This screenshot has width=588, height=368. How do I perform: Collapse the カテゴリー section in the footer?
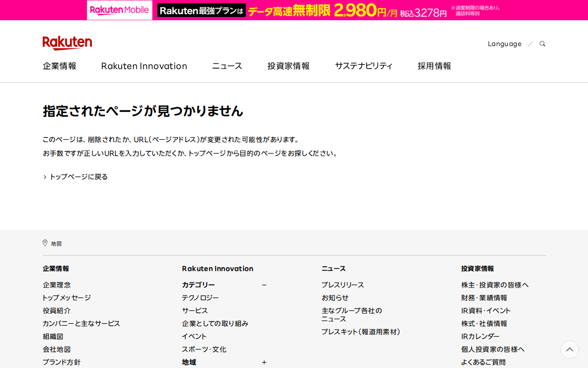click(x=264, y=285)
